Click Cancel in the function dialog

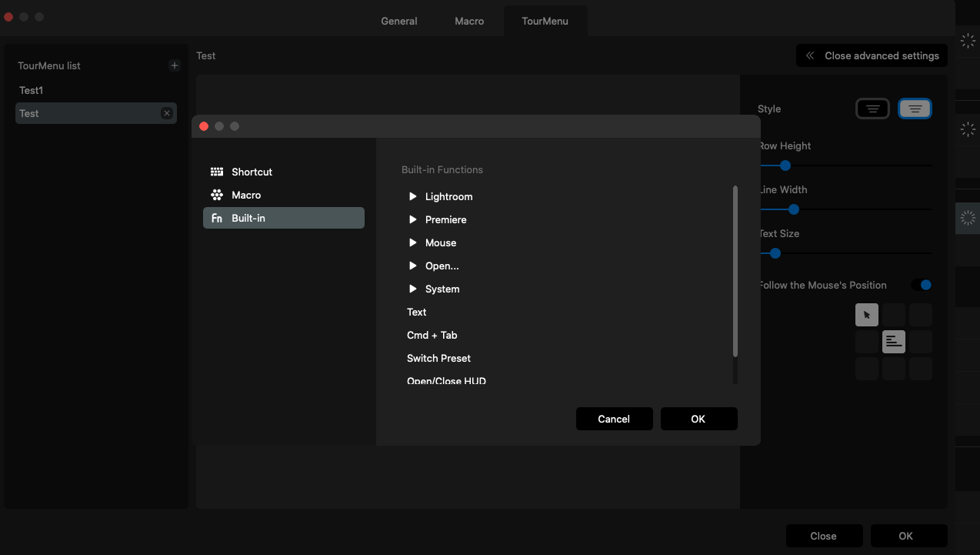point(614,419)
